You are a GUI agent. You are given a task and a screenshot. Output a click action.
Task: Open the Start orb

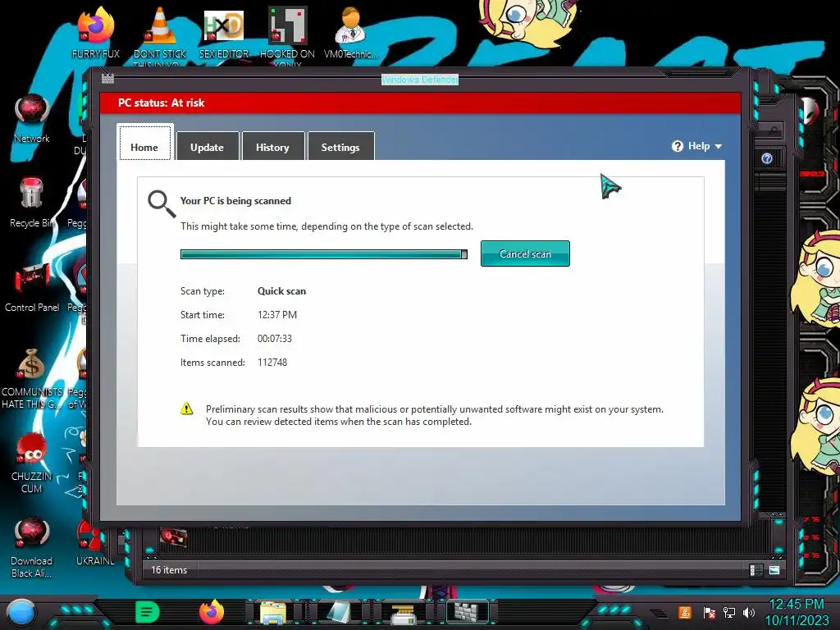[x=21, y=613]
